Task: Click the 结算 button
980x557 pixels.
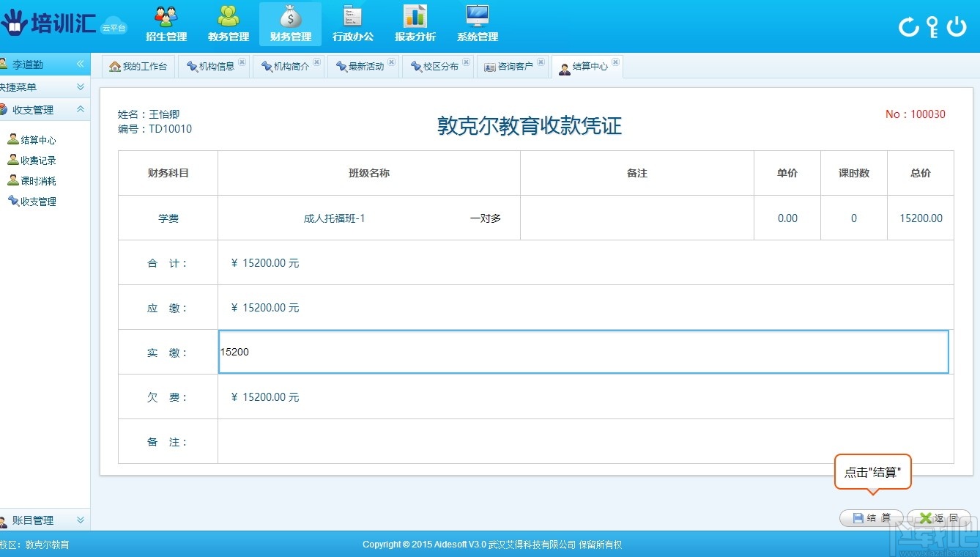Action: coord(870,517)
